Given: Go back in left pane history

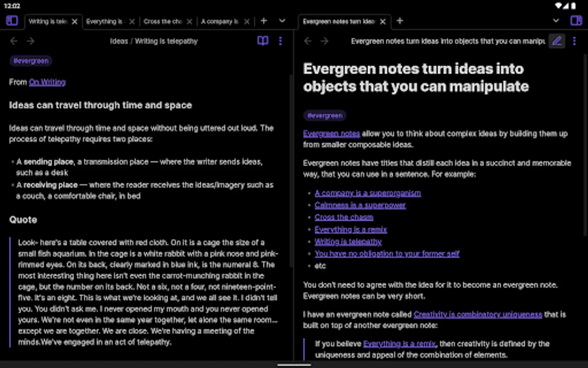Looking at the screenshot, I should [x=14, y=41].
